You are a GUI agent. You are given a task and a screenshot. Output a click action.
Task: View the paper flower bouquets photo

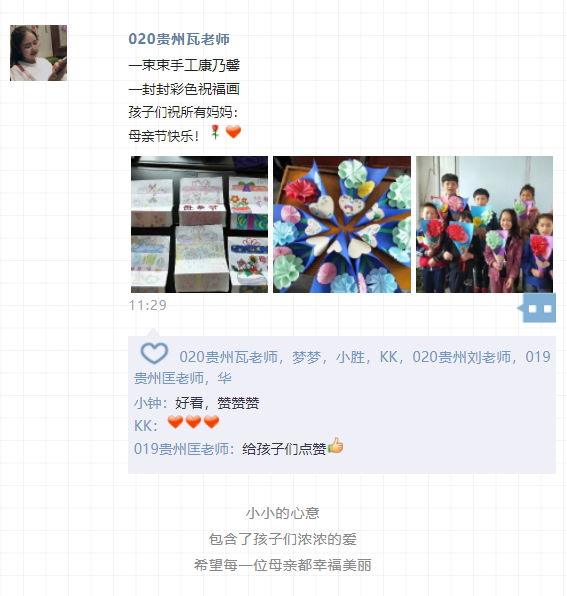[342, 224]
